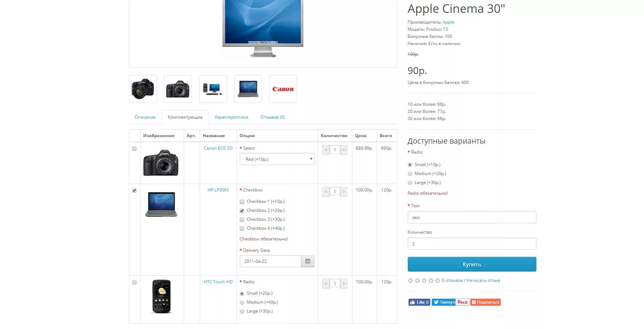This screenshot has height=329, width=644.
Task: Open first camera thumbnail image
Action: (x=143, y=89)
